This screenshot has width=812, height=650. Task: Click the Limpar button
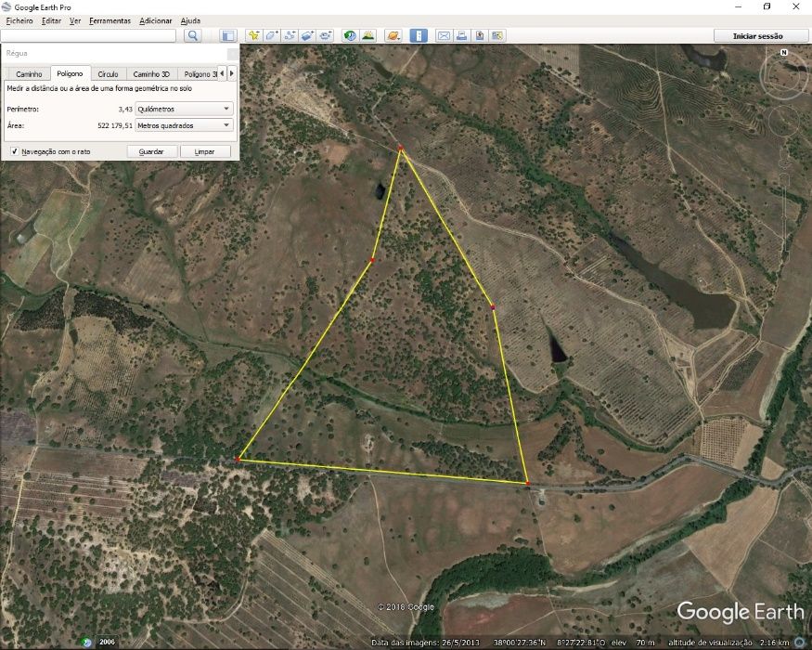(x=204, y=151)
